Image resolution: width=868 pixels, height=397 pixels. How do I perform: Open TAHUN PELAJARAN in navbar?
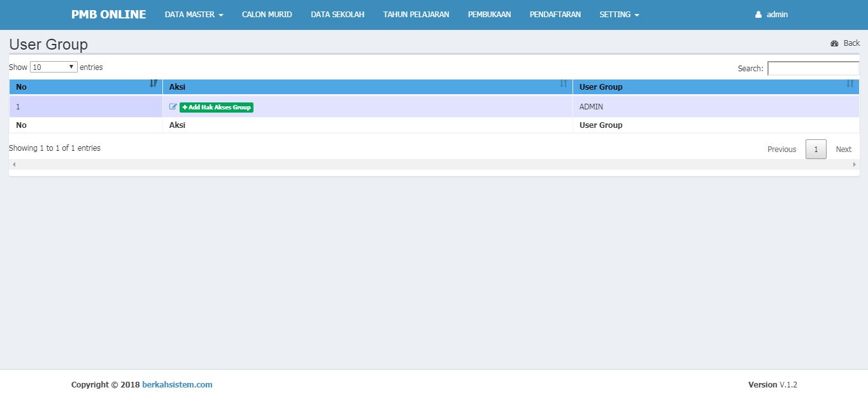416,15
